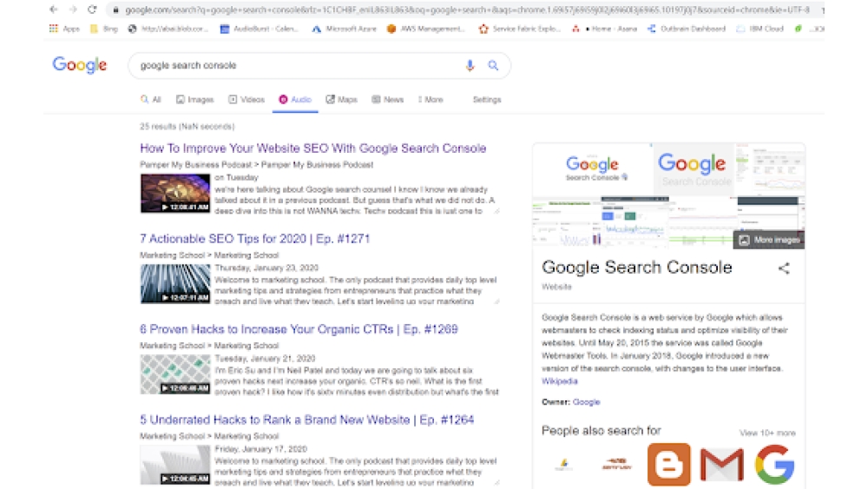Open search Settings
868x489 pixels.
[487, 100]
